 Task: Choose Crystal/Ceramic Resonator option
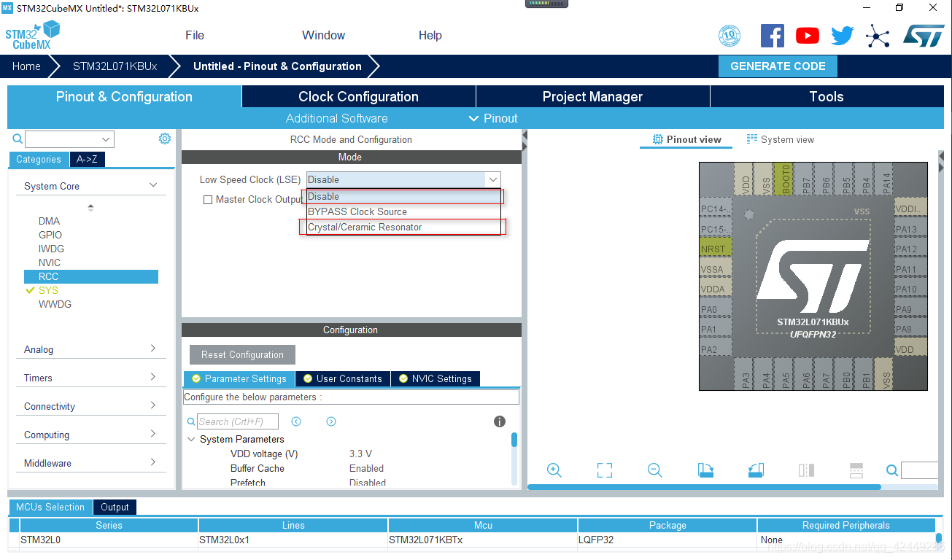(403, 227)
